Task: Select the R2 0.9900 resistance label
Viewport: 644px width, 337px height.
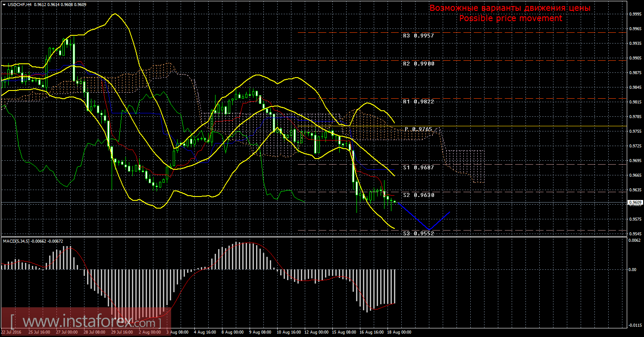Action: [418, 63]
